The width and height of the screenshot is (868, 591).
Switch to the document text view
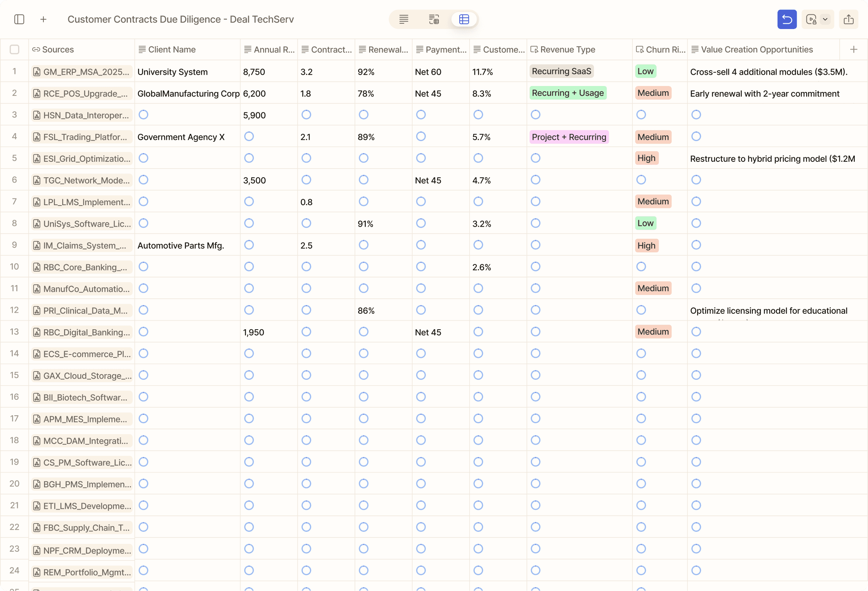pos(403,19)
